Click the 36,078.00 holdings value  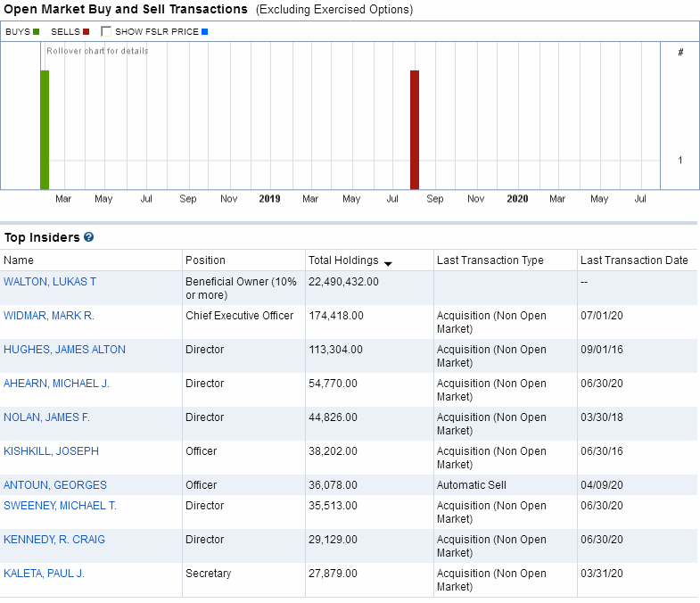(333, 485)
